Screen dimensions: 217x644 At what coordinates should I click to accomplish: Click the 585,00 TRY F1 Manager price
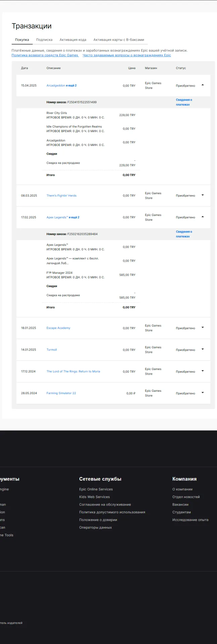click(127, 275)
